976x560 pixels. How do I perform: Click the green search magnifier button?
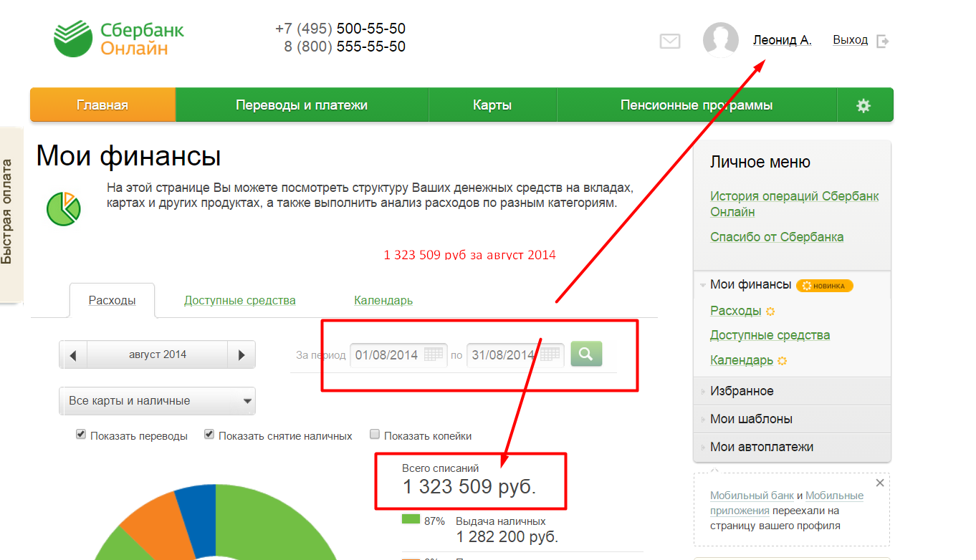tap(586, 354)
